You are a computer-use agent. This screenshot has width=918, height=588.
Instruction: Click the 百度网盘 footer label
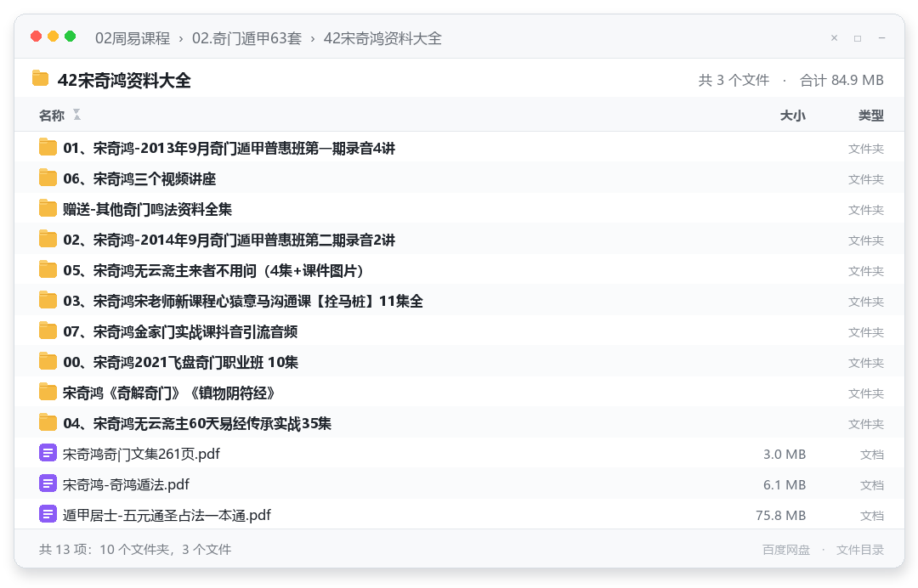coord(786,550)
